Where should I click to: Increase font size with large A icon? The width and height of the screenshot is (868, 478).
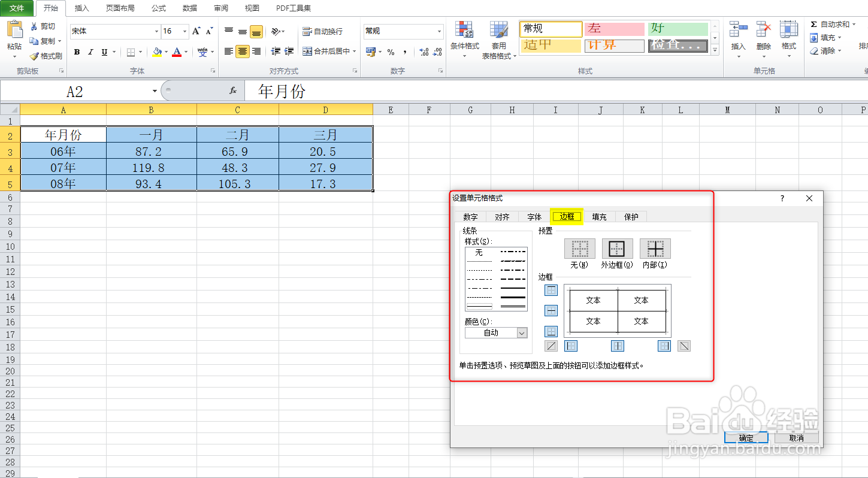coord(196,31)
